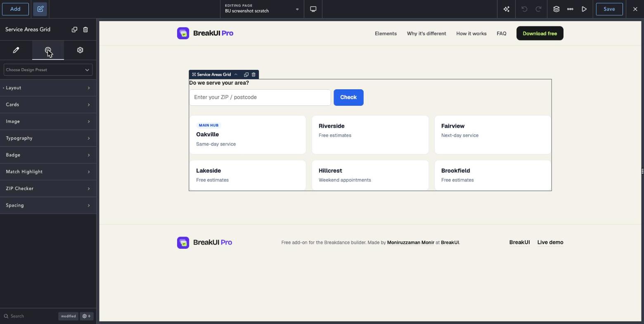Open the Editing Page selector dropdown
The image size is (644, 324).
click(x=262, y=9)
